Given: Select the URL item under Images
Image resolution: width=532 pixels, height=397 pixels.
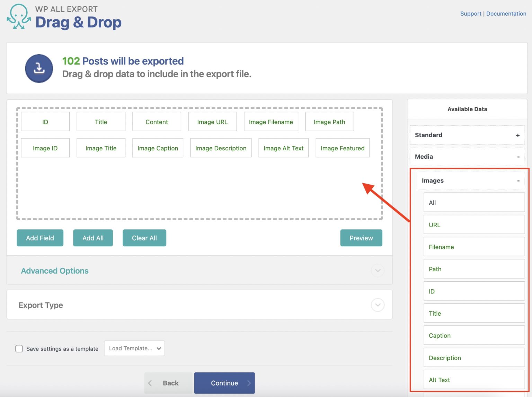Looking at the screenshot, I should 474,224.
